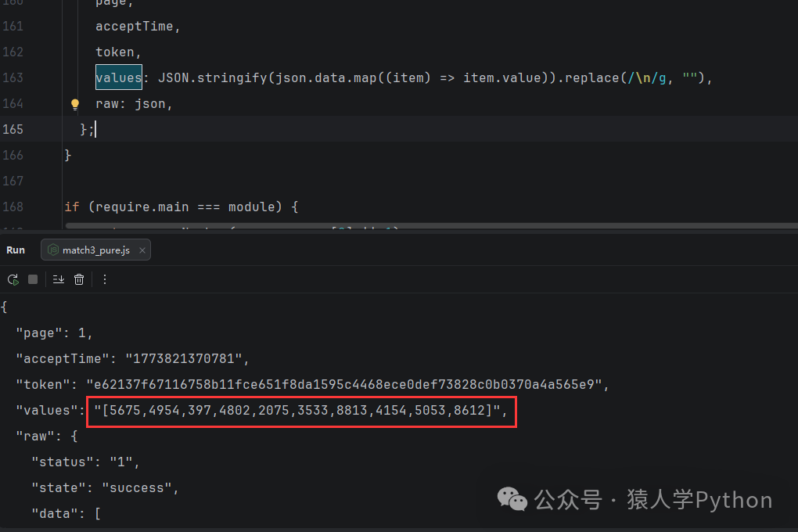The width and height of the screenshot is (798, 532).
Task: Click the "page": 1 output line
Action: [x=54, y=333]
